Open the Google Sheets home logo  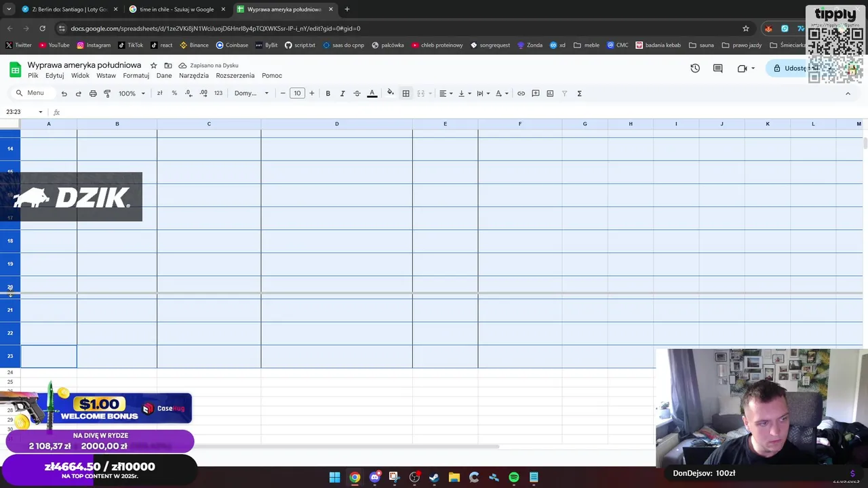click(x=15, y=69)
